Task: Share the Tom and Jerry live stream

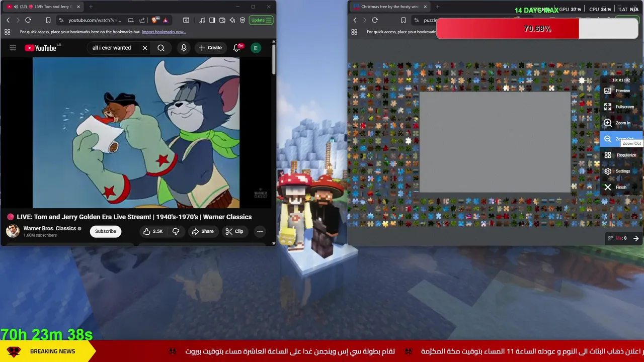Action: [x=202, y=231]
